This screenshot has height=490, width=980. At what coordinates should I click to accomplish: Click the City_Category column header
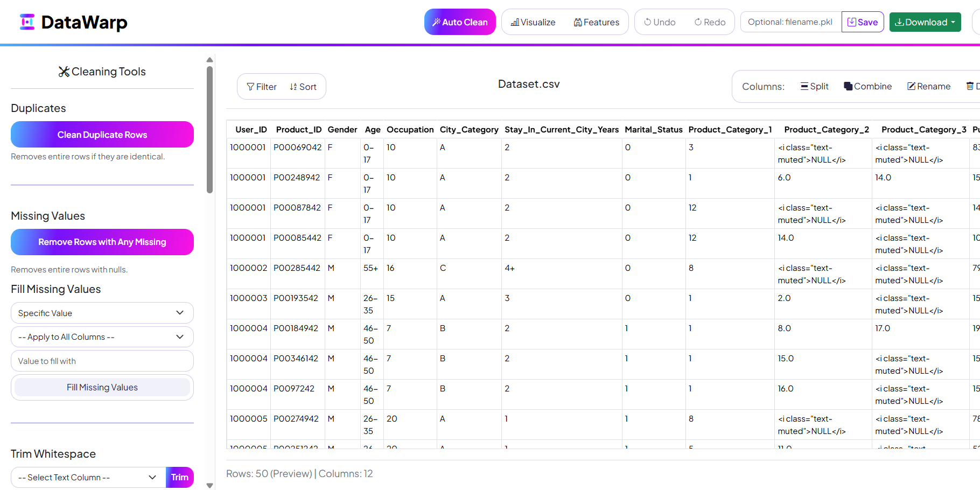pyautogui.click(x=469, y=130)
